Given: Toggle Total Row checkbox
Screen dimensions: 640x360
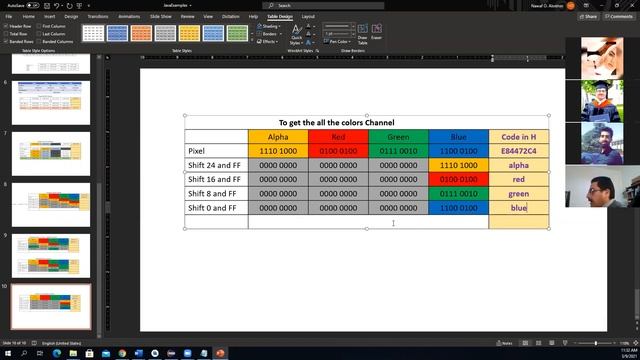Looking at the screenshot, I should pos(6,34).
